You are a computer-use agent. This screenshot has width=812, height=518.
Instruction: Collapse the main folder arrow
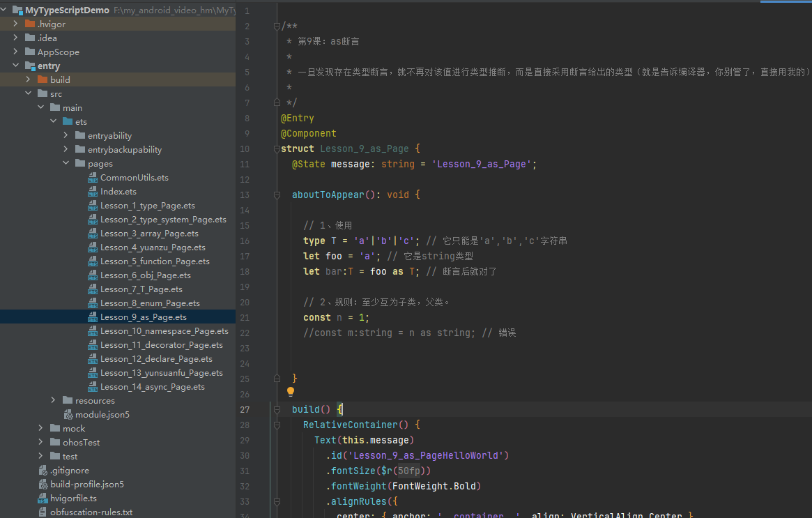[x=41, y=107]
